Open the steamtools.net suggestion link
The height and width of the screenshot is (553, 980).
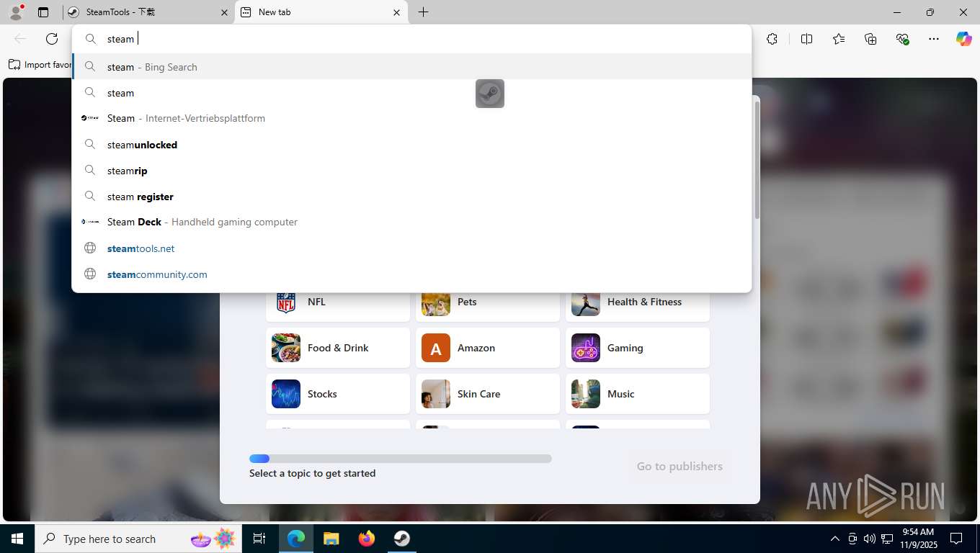coord(411,248)
